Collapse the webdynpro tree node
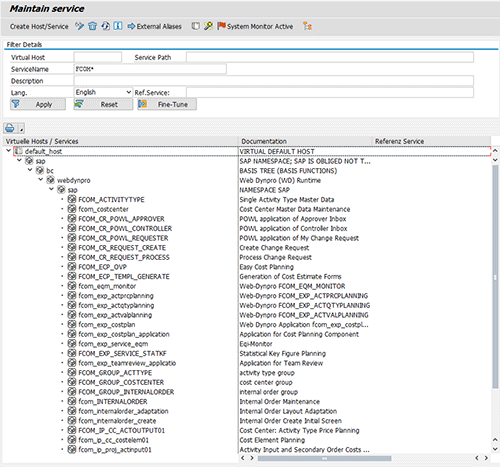 (41, 180)
